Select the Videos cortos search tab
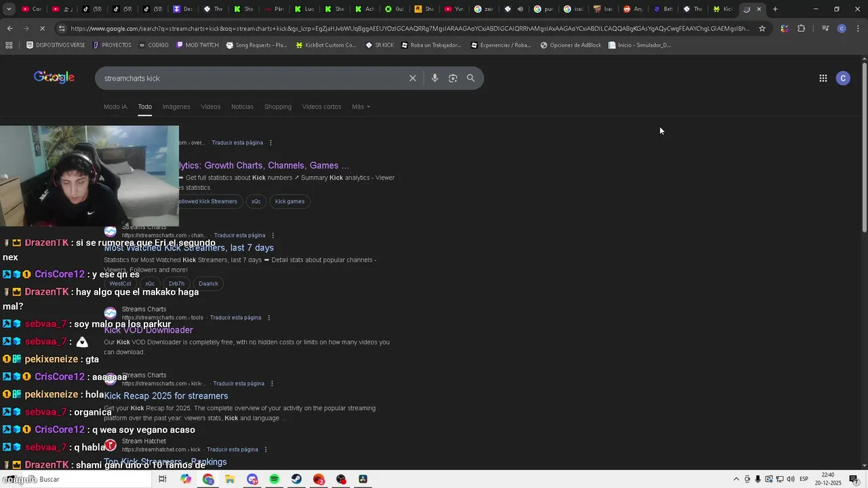Viewport: 868px width, 488px height. pos(321,106)
